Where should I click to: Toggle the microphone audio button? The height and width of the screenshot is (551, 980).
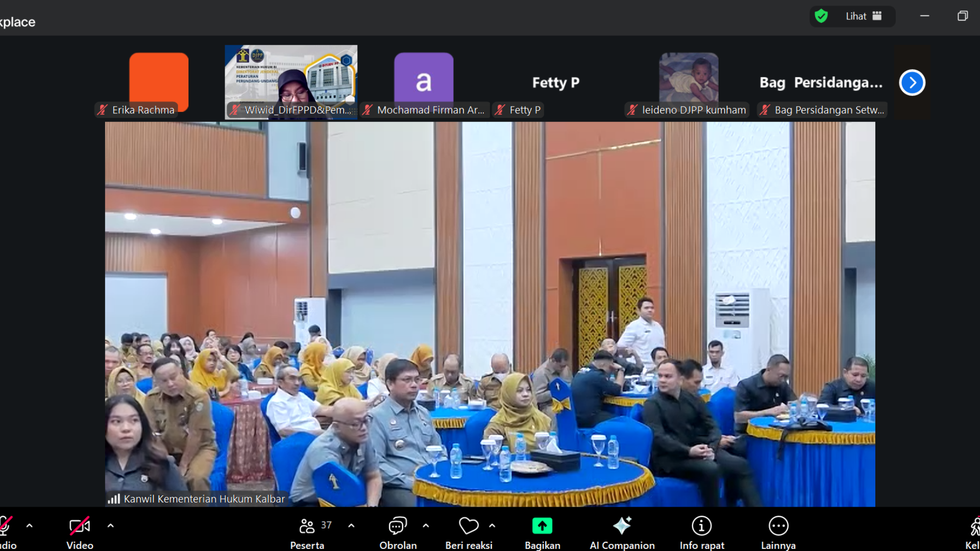[5, 527]
